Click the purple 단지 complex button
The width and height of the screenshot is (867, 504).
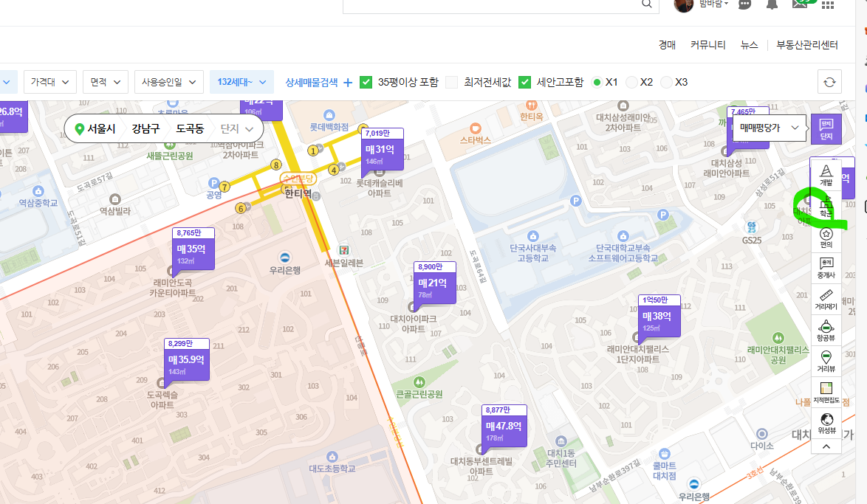tap(826, 129)
